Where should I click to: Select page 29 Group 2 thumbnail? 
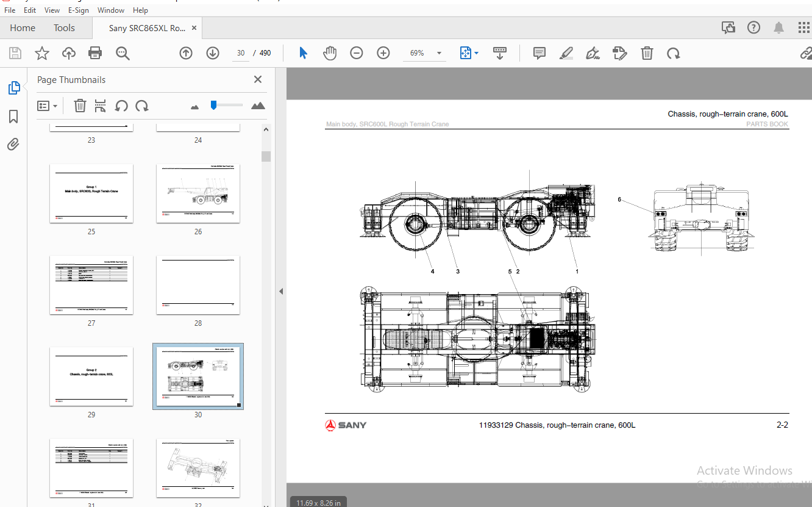[91, 376]
